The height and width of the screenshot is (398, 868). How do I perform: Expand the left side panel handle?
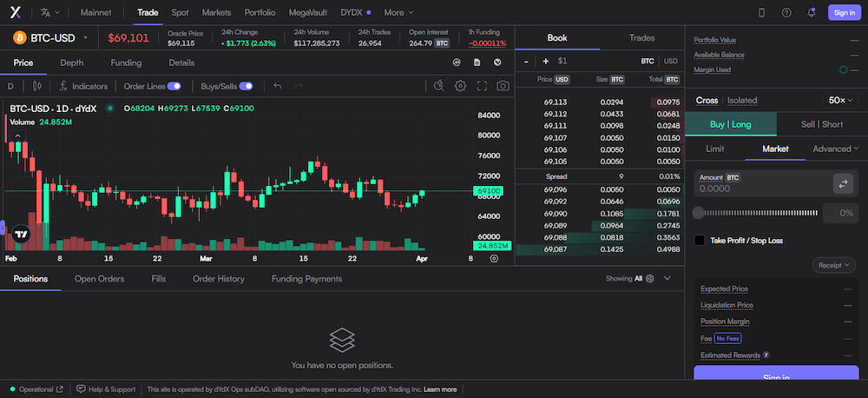tap(3, 228)
